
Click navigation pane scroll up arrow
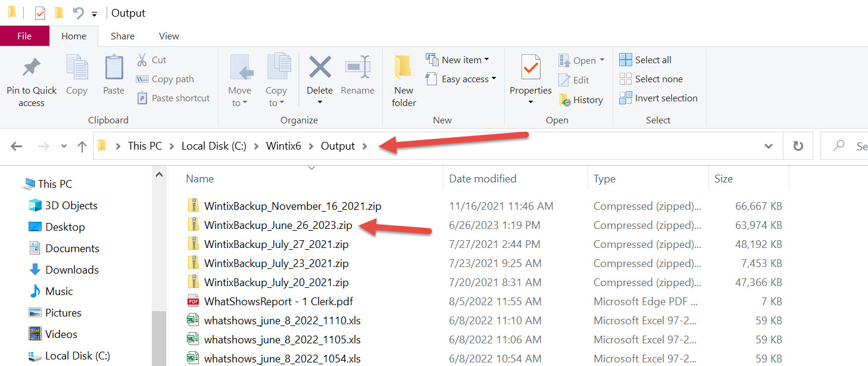click(159, 175)
